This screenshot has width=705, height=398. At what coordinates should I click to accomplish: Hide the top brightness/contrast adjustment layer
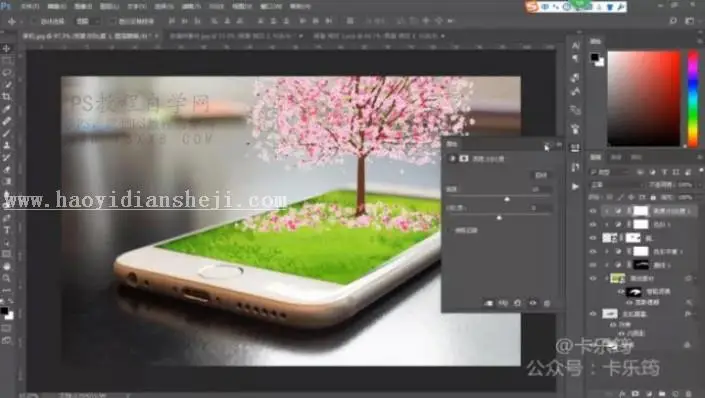point(593,210)
